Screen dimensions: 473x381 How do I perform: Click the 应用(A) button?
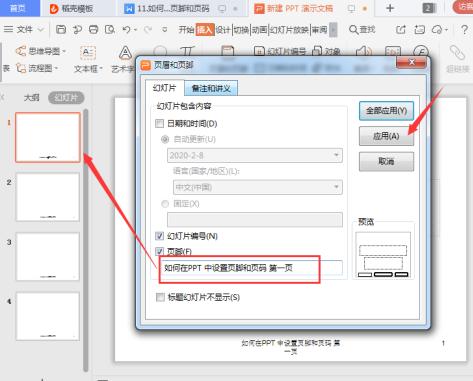click(386, 136)
